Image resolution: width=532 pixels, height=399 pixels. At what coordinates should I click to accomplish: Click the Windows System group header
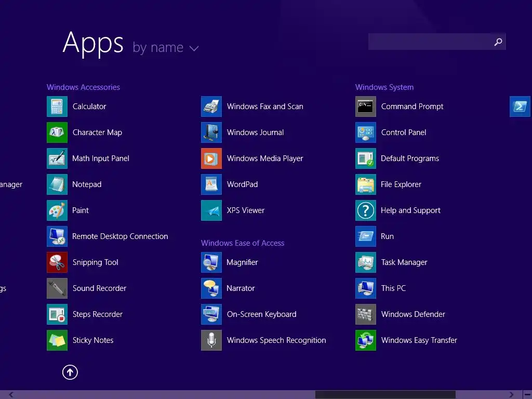(x=384, y=87)
